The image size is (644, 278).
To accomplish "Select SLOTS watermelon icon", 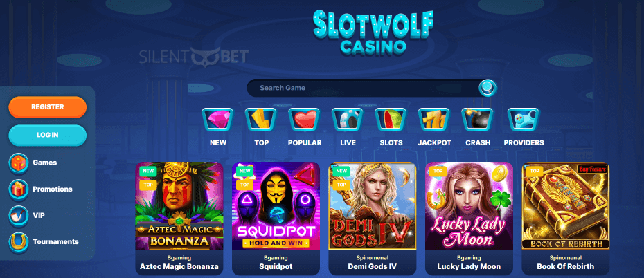I will pos(391,120).
